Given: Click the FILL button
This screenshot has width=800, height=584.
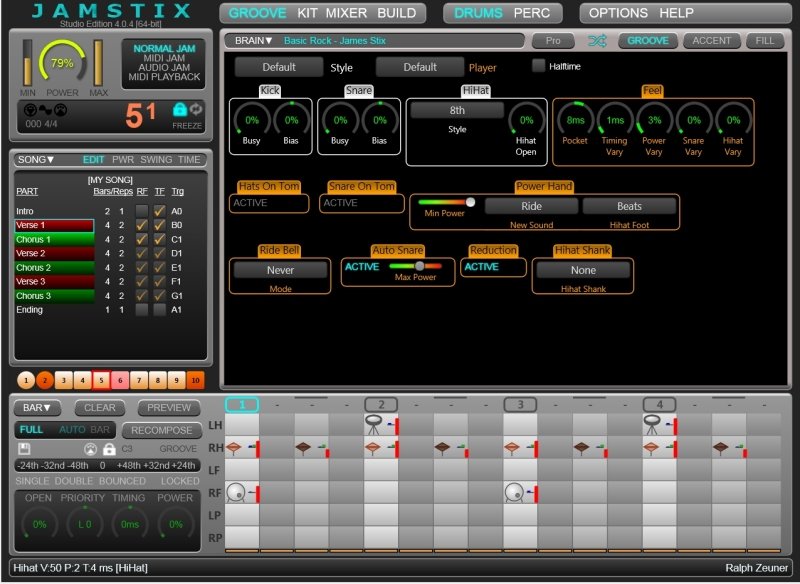Looking at the screenshot, I should [764, 41].
